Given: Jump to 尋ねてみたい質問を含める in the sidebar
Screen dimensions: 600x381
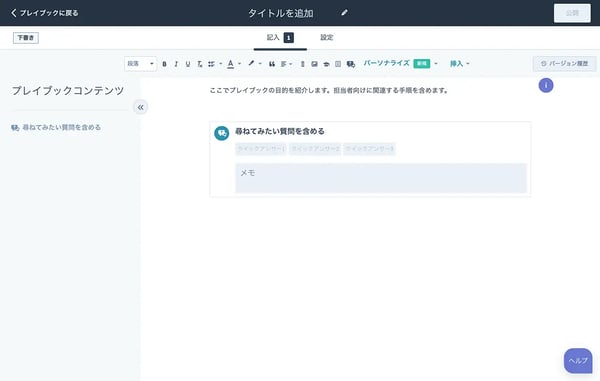Looking at the screenshot, I should pyautogui.click(x=56, y=127).
